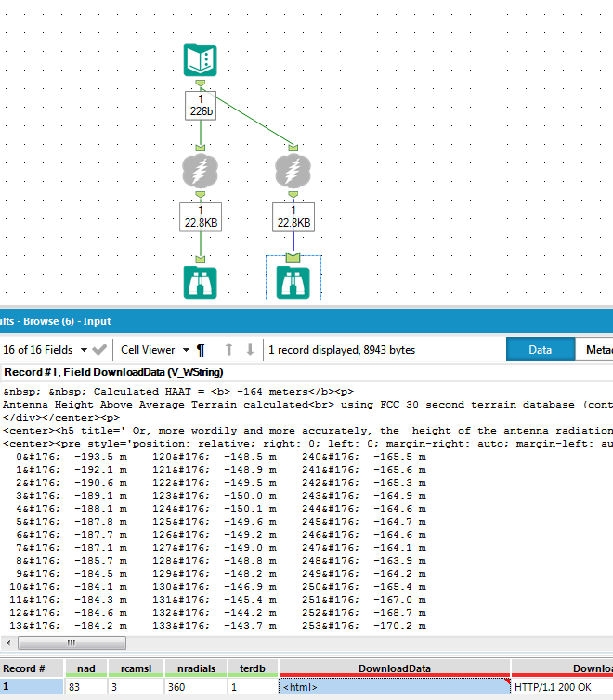This screenshot has height=700, width=613.
Task: Select the right selected Browse tool
Action: [x=293, y=283]
